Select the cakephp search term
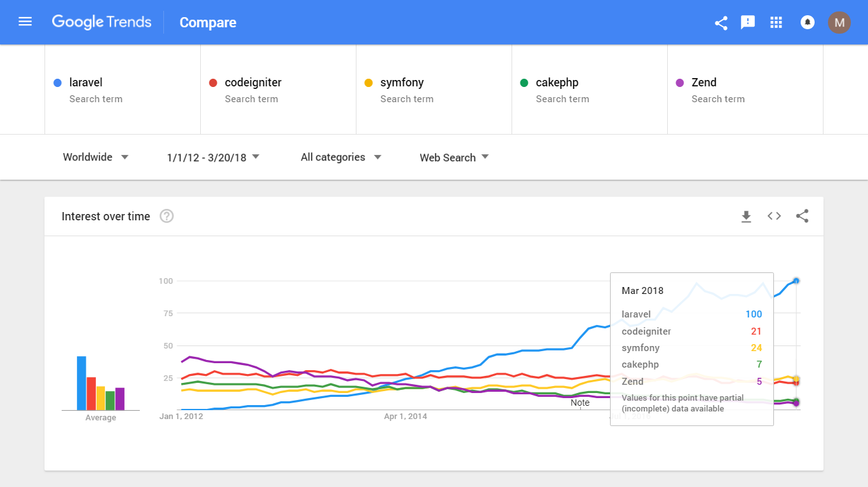 pos(590,90)
